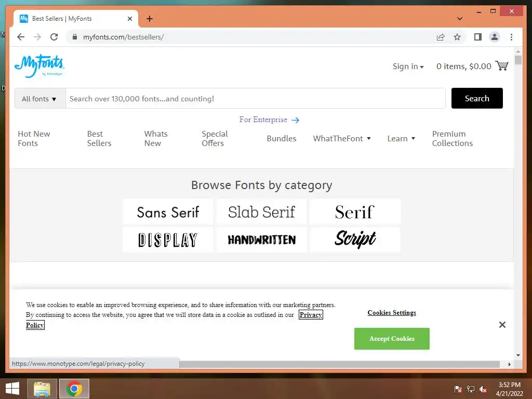This screenshot has height=399, width=532.
Task: Open Best Sellers menu item
Action: pyautogui.click(x=99, y=138)
